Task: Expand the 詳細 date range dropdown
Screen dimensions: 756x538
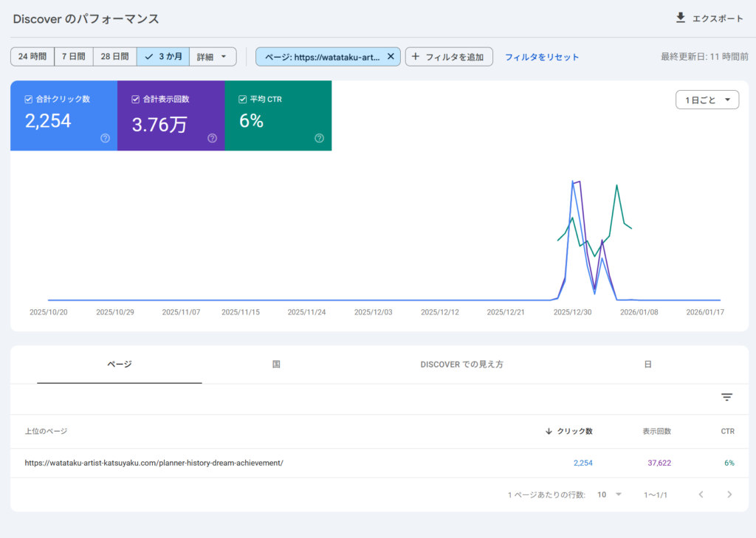Action: tap(213, 56)
